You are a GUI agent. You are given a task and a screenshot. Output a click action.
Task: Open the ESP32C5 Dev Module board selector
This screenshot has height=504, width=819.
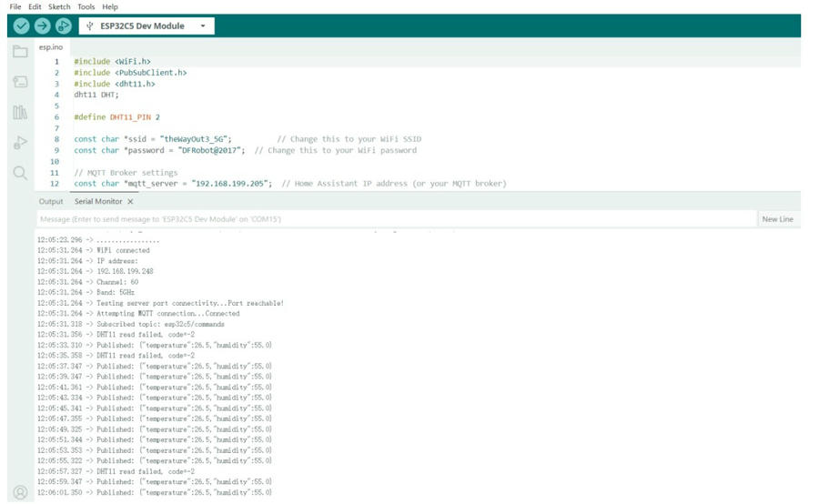pos(147,25)
